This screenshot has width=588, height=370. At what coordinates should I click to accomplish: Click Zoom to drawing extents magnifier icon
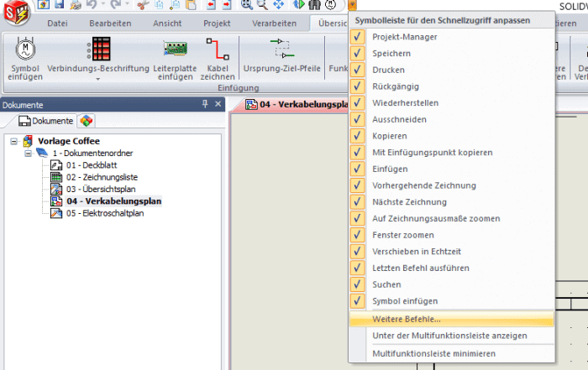click(246, 4)
